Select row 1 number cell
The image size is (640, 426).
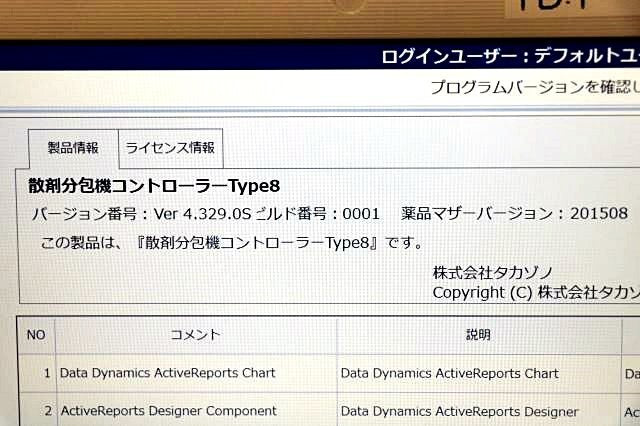click(37, 373)
